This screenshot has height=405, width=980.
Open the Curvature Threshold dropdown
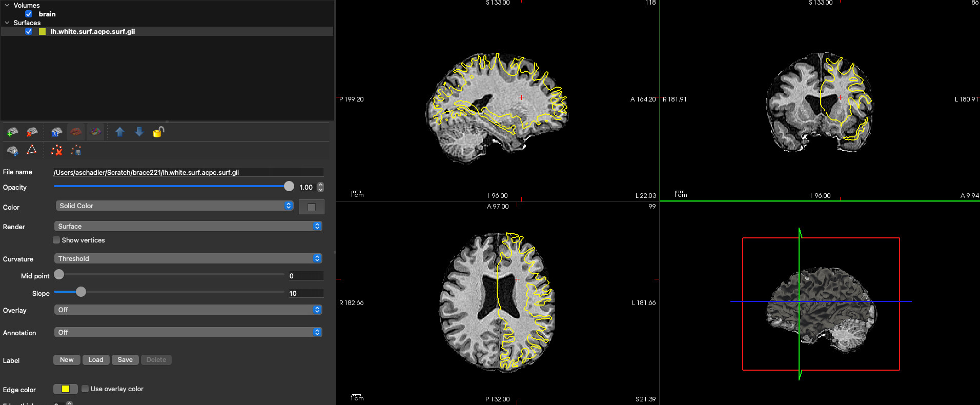click(188, 258)
